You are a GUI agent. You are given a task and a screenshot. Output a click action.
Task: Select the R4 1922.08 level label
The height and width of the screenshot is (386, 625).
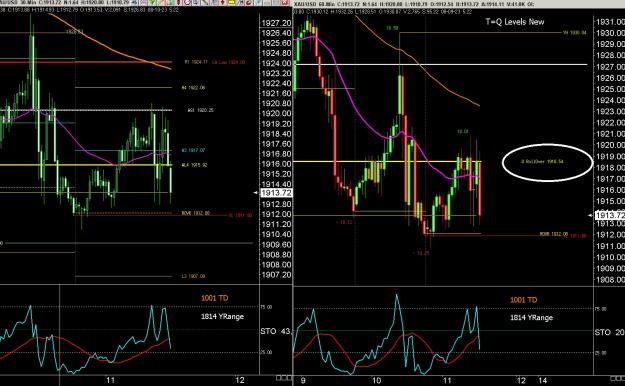[193, 87]
